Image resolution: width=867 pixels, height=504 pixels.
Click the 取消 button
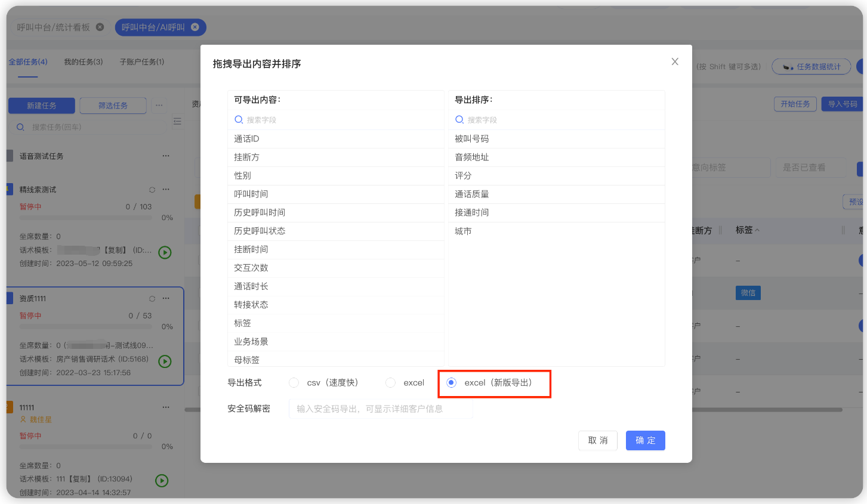[597, 441]
